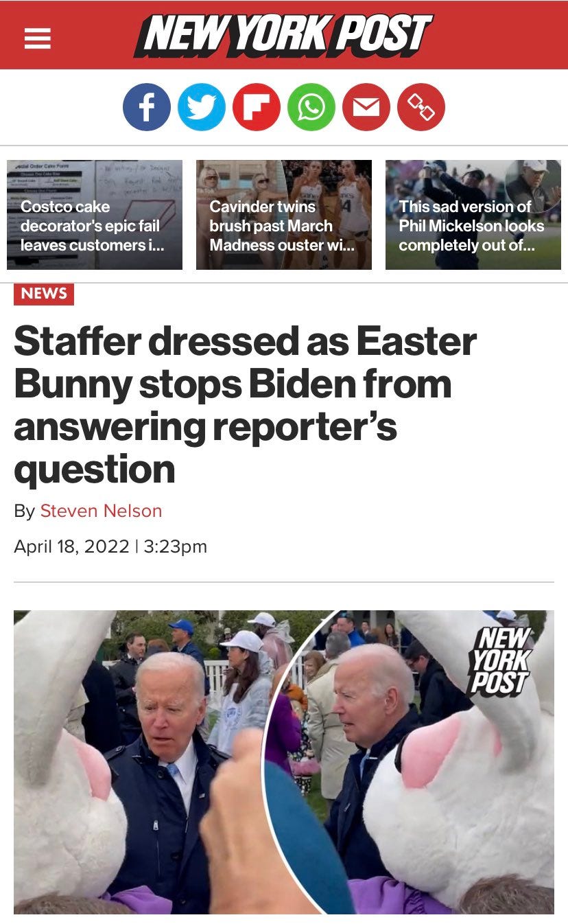Click the New York Post watermark on photo
Image resolution: width=568 pixels, height=924 pixels.
(499, 660)
